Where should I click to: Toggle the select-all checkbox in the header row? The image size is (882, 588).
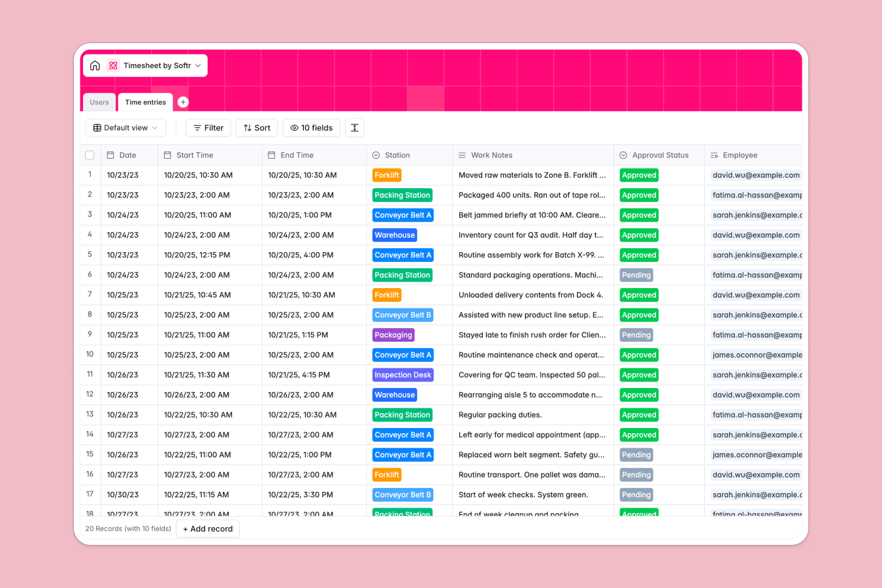[x=90, y=155]
